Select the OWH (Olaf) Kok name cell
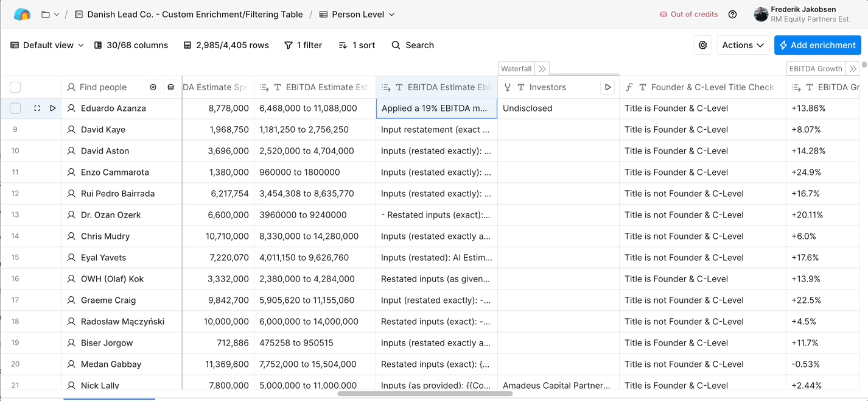The image size is (868, 401). point(122,279)
